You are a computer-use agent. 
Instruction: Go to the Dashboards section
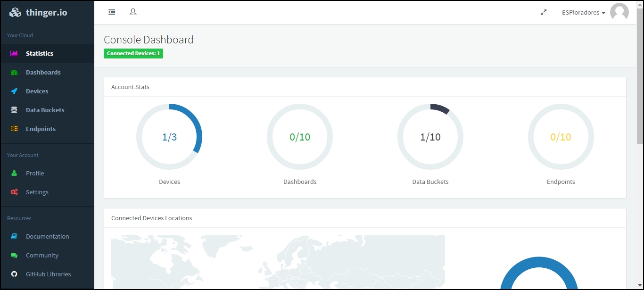47,72
